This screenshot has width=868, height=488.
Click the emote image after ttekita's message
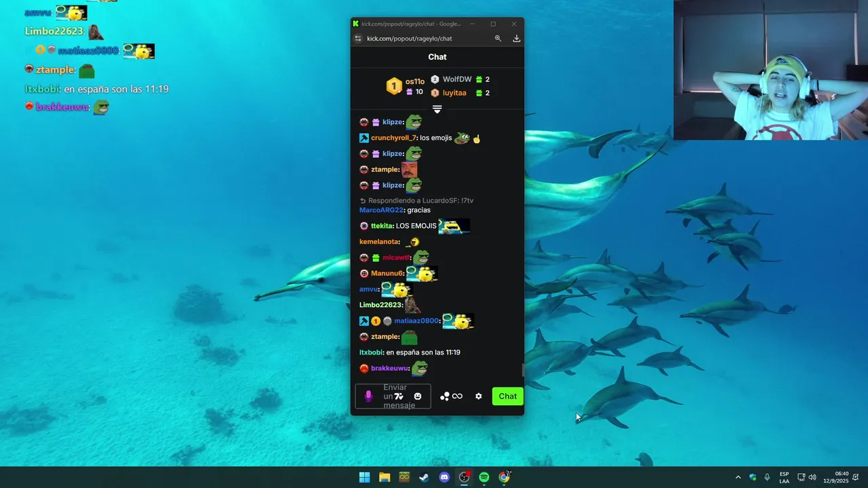tap(454, 226)
